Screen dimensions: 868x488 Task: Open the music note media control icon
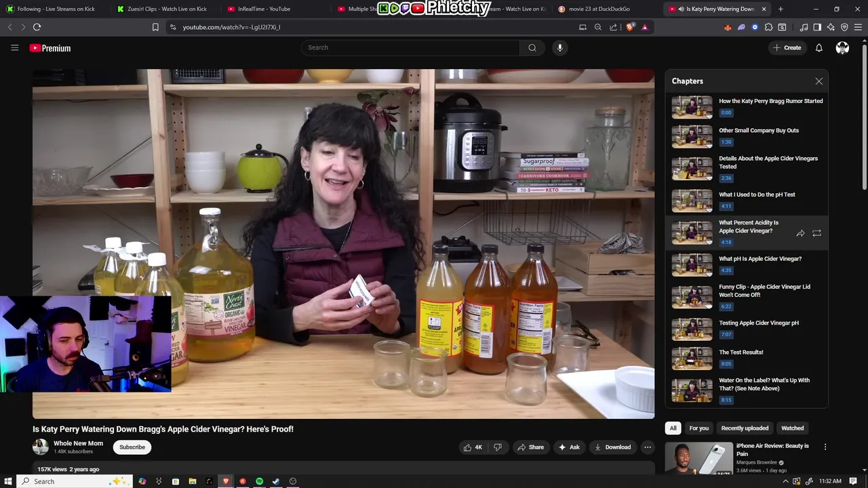point(804,27)
